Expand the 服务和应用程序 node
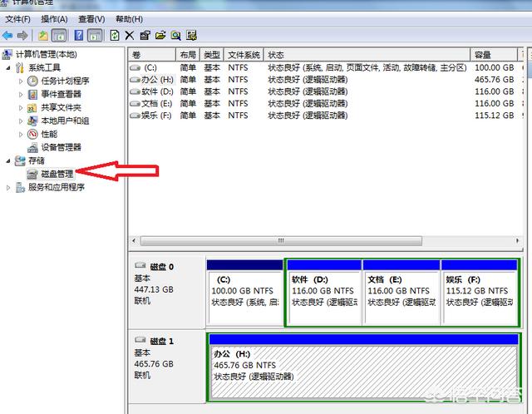This screenshot has width=532, height=414. (x=8, y=187)
